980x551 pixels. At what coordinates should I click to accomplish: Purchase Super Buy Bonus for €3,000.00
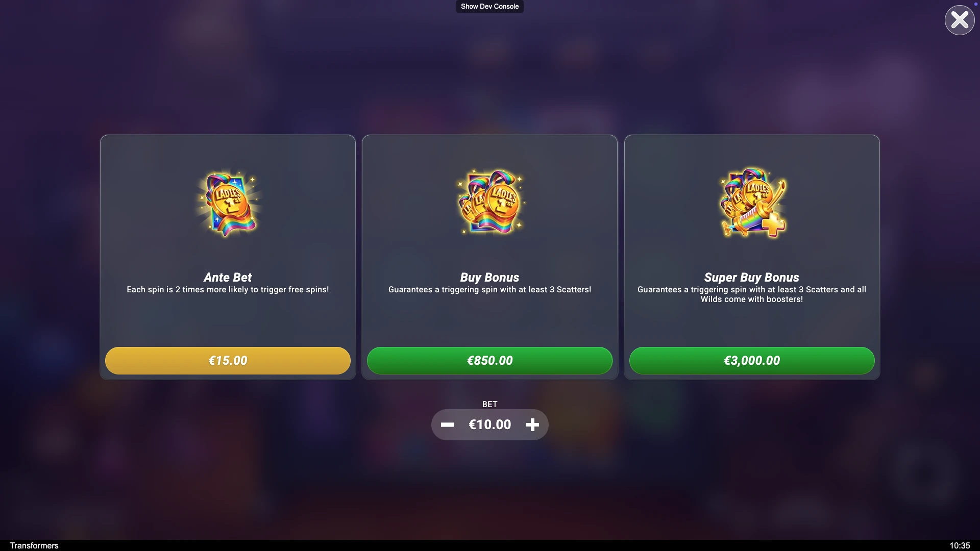pos(752,361)
